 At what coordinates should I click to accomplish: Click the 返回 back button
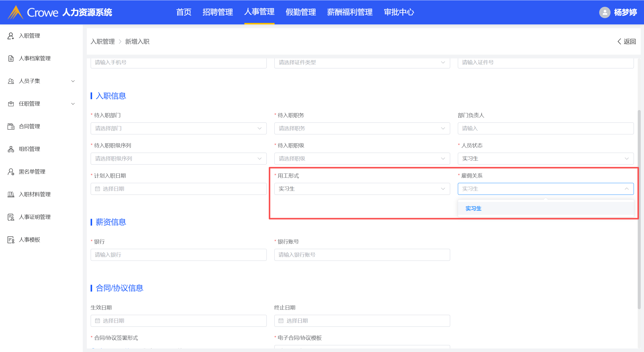click(626, 42)
